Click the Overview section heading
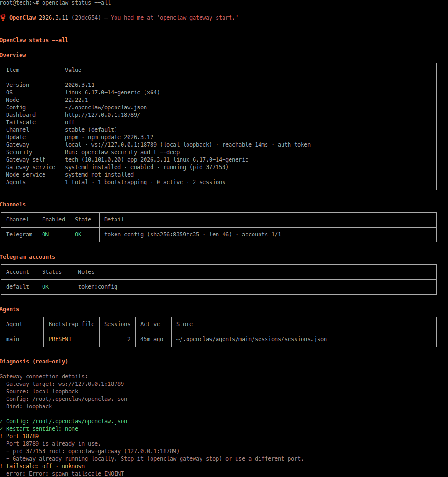Image resolution: width=448 pixels, height=477 pixels. point(13,55)
